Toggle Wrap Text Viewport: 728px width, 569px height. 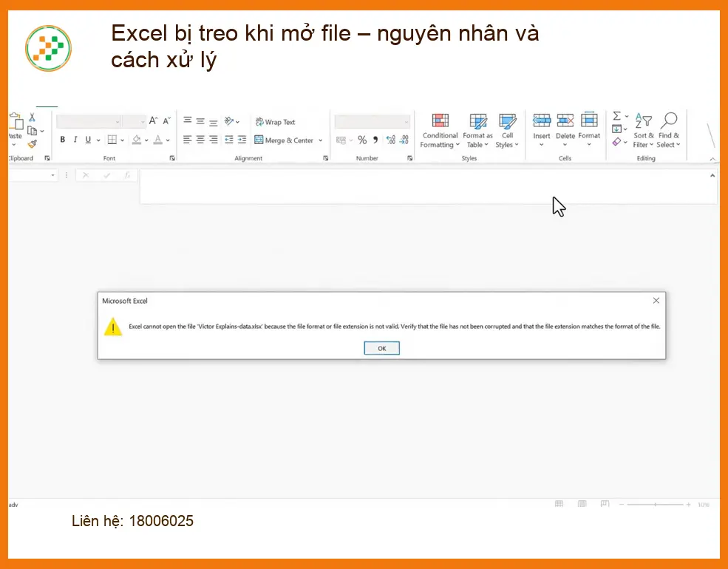click(x=276, y=122)
